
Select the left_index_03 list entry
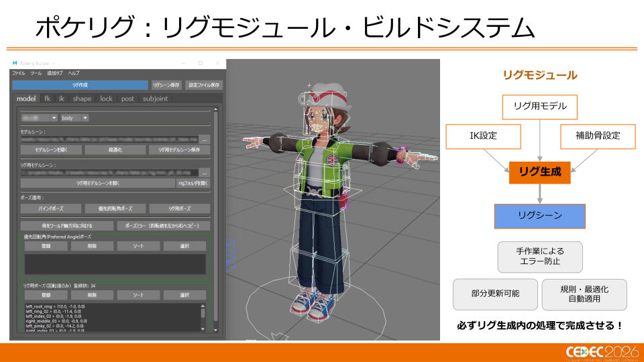[x=54, y=316]
